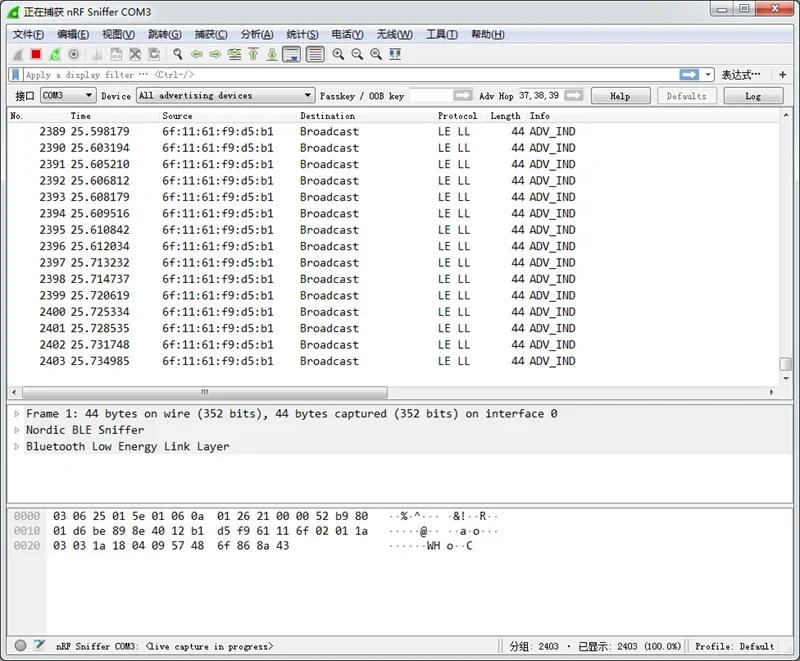Toggle auto-scroll during live capture
Image resolution: width=800 pixels, height=661 pixels.
pyautogui.click(x=292, y=54)
